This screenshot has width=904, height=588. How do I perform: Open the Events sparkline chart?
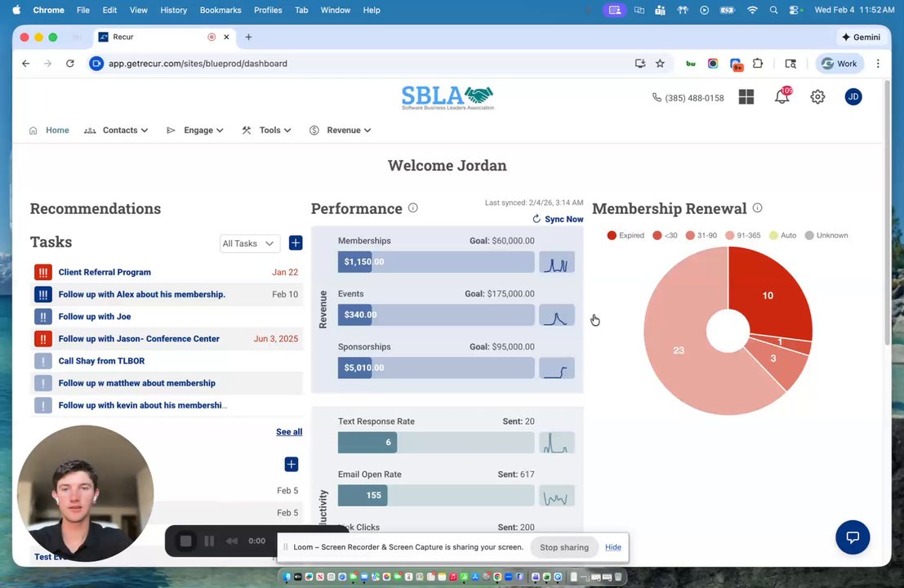point(556,315)
